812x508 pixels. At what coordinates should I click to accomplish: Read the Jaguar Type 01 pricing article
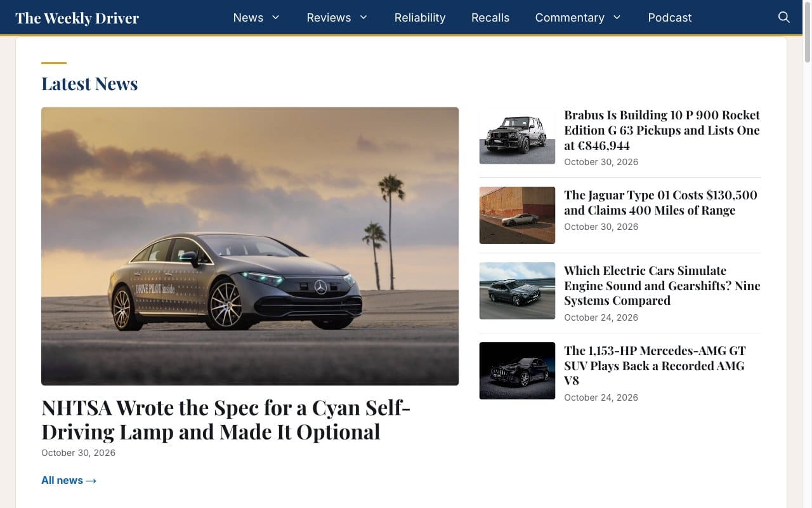click(x=660, y=203)
